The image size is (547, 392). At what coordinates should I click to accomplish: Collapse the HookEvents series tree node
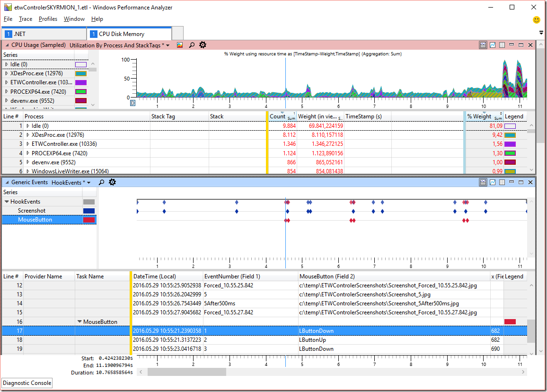click(x=7, y=201)
